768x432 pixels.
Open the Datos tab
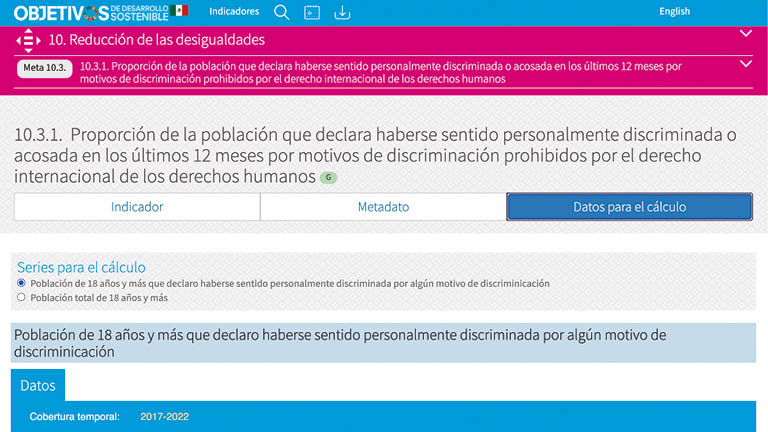(x=38, y=384)
